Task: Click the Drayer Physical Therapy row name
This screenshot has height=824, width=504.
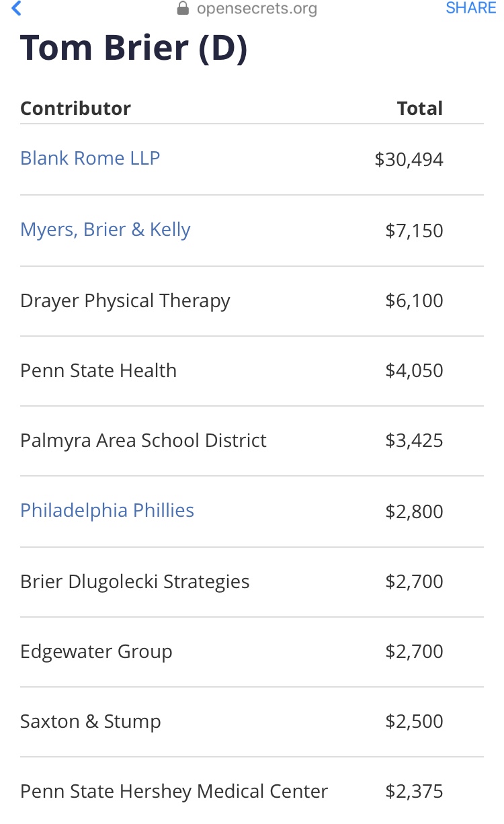Action: pyautogui.click(x=125, y=300)
